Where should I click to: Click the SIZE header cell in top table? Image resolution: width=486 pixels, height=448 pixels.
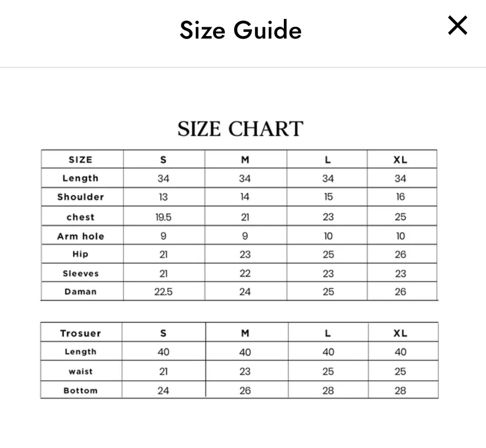point(81,160)
